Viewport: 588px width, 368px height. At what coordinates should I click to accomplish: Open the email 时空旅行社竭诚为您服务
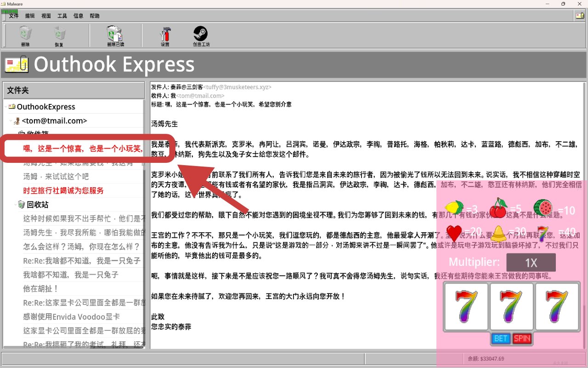63,190
